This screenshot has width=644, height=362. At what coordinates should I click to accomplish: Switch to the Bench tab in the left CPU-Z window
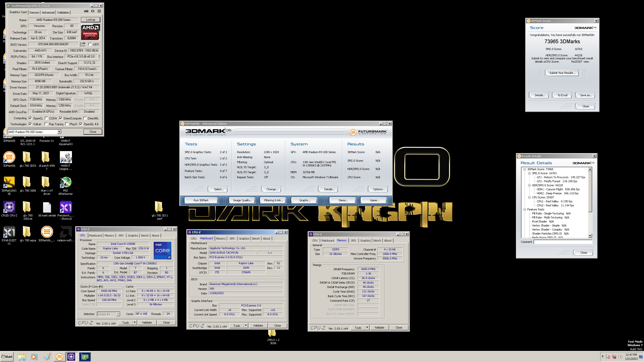145,236
